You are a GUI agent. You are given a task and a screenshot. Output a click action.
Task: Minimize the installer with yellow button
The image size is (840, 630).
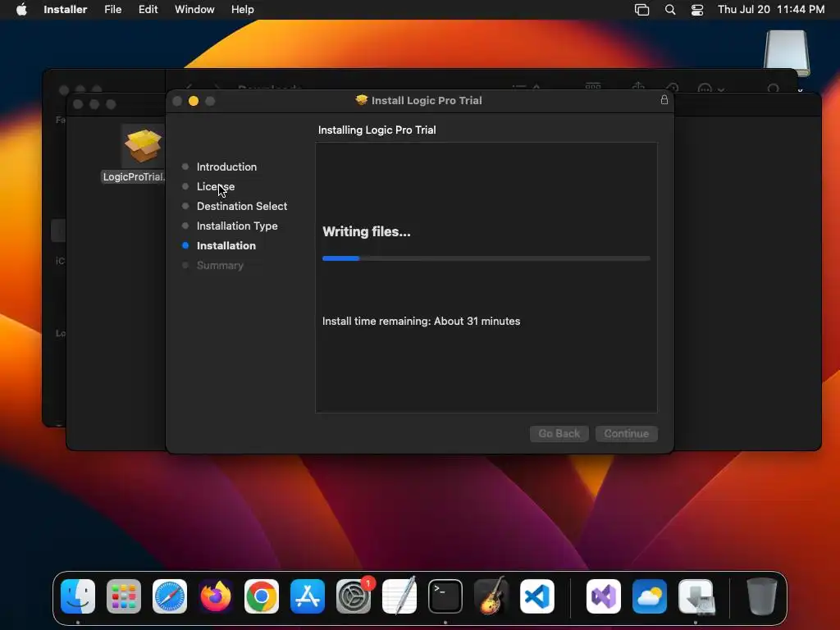pos(194,101)
